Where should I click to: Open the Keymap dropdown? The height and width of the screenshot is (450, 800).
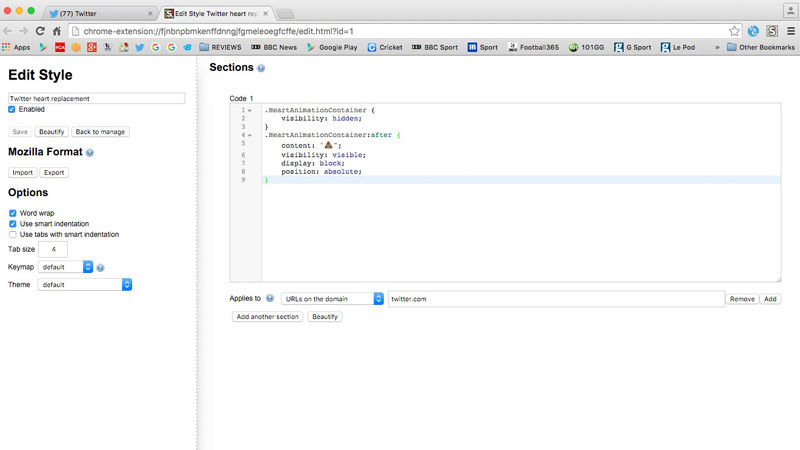click(66, 267)
